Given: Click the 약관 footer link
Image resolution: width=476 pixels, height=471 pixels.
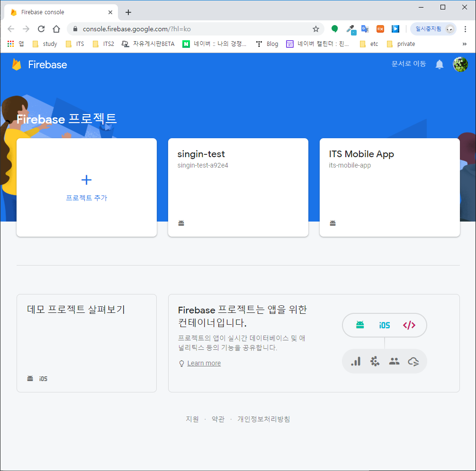Looking at the screenshot, I should (218, 419).
